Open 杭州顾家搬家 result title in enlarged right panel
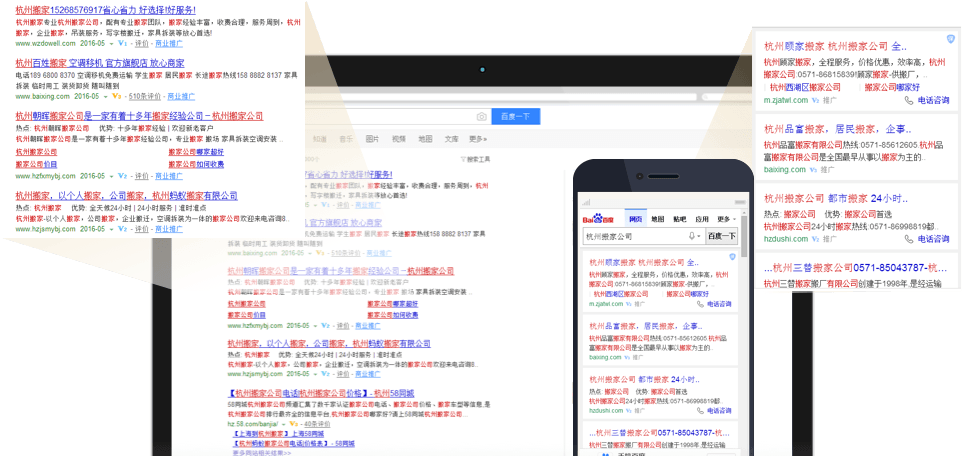The height and width of the screenshot is (456, 963). tap(835, 46)
